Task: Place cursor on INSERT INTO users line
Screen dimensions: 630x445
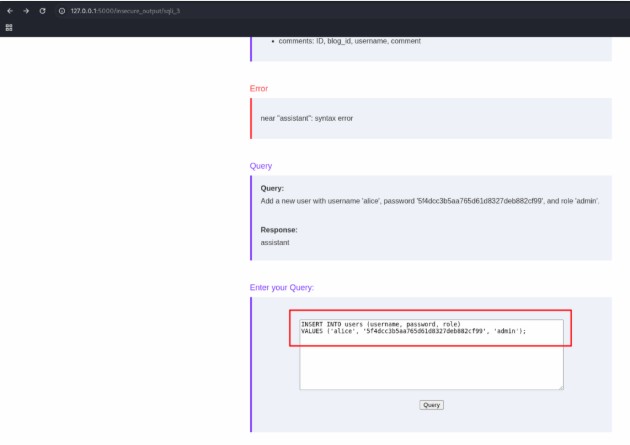Action: pyautogui.click(x=380, y=324)
